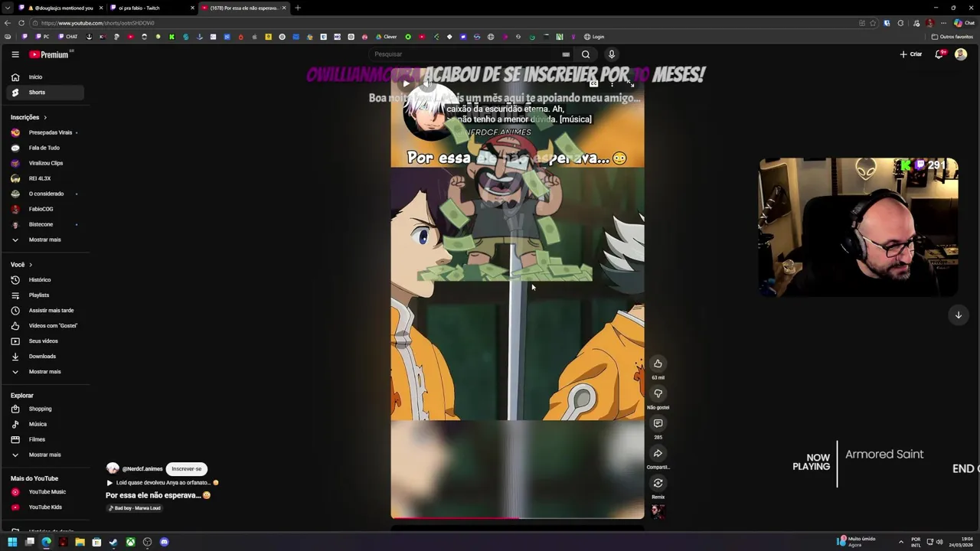This screenshot has width=980, height=551.
Task: Switch to '@douglasjcs mentioned you' tab
Action: click(61, 8)
